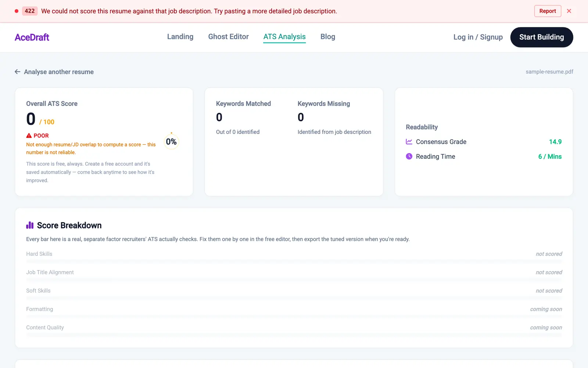Image resolution: width=588 pixels, height=368 pixels.
Task: Click the Start Building button
Action: coord(542,37)
